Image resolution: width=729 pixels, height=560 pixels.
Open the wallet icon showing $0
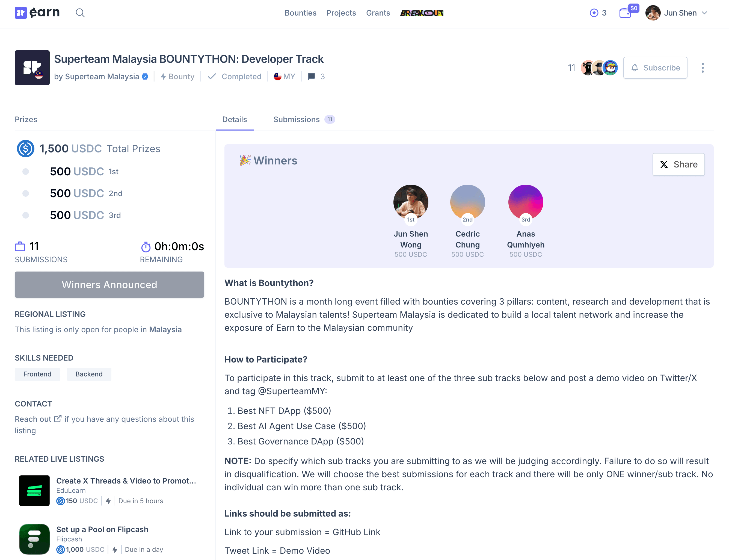click(625, 13)
